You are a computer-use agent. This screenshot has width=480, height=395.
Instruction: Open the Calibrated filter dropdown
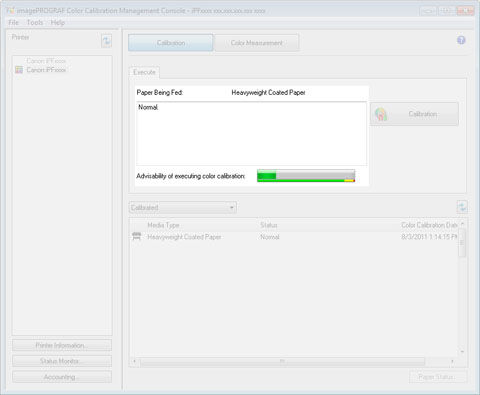tap(183, 208)
